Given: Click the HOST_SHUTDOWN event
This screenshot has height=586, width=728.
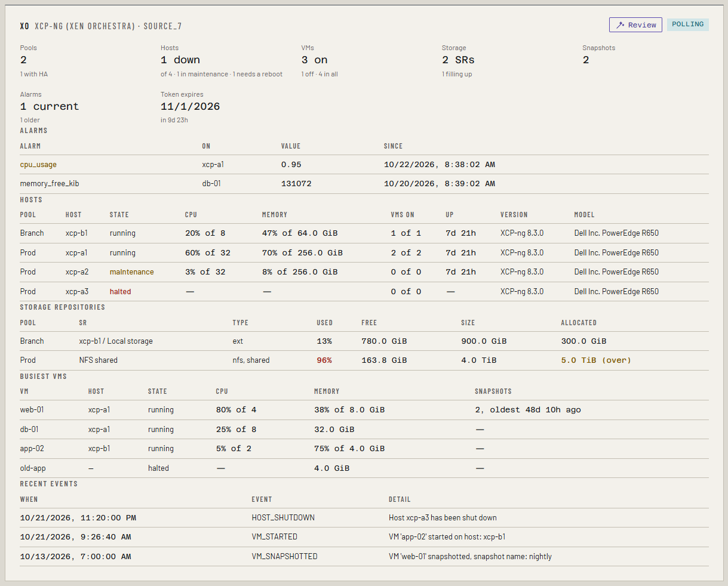Looking at the screenshot, I should click(x=283, y=518).
